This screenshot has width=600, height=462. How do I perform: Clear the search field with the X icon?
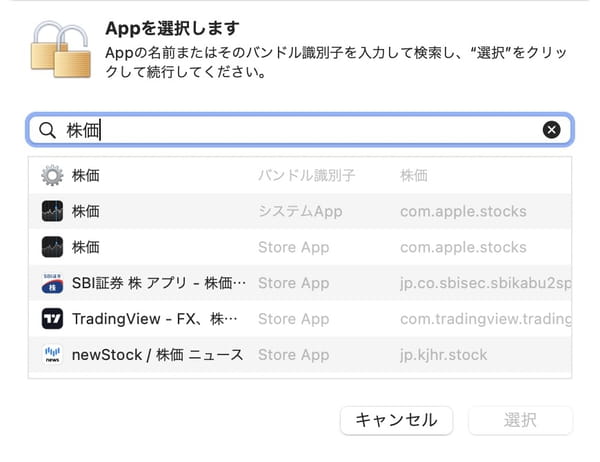click(x=551, y=129)
